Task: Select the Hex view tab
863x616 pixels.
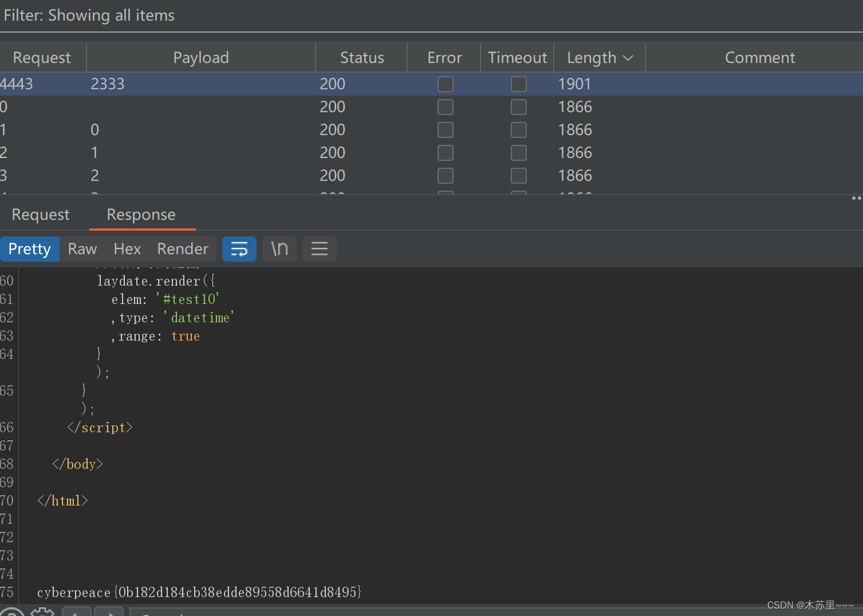Action: [127, 249]
